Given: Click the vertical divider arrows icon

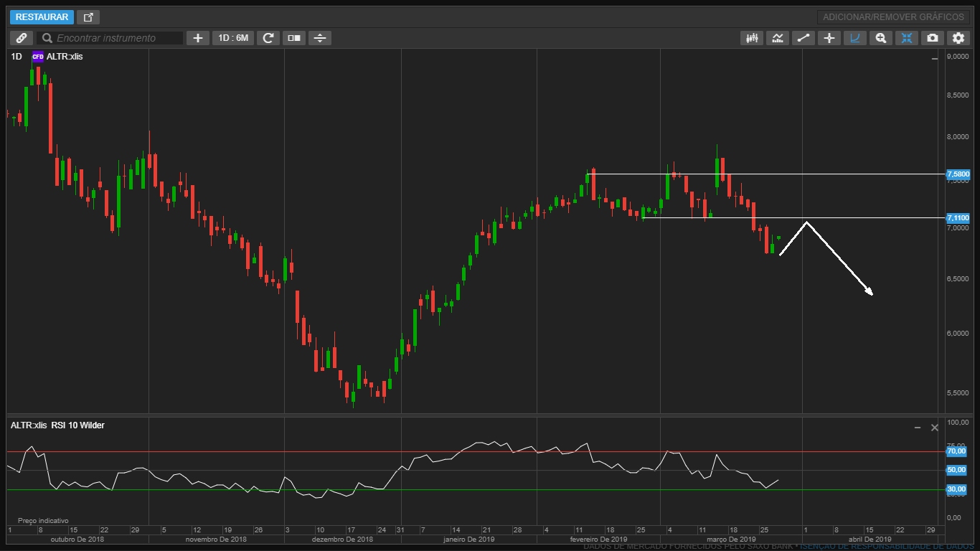Looking at the screenshot, I should 320,38.
